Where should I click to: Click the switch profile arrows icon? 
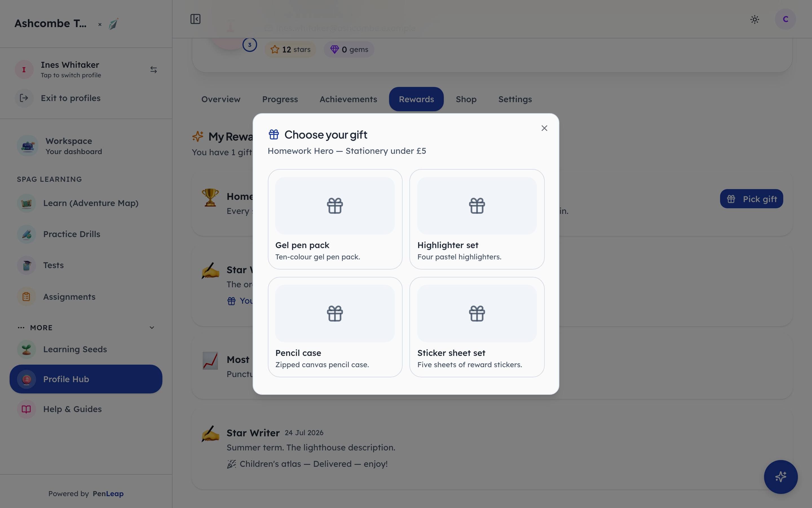pyautogui.click(x=154, y=69)
